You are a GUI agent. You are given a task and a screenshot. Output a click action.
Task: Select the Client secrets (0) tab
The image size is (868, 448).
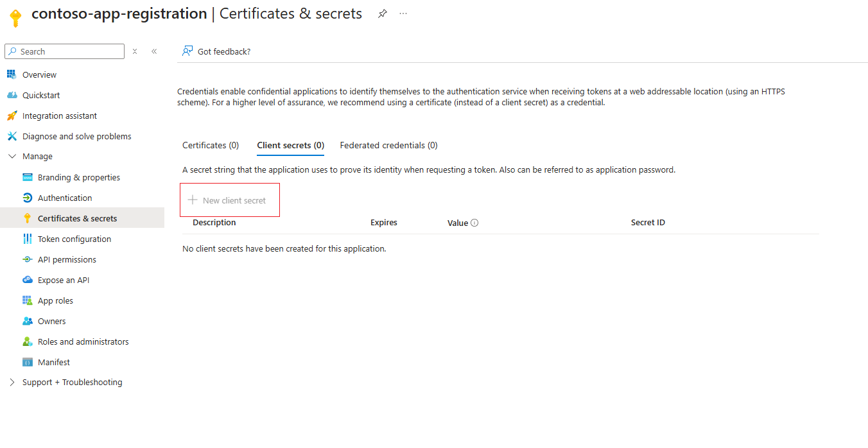[x=290, y=145]
